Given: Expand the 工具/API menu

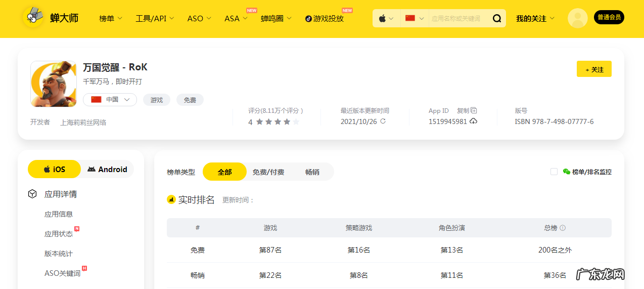Looking at the screenshot, I should pos(155,18).
